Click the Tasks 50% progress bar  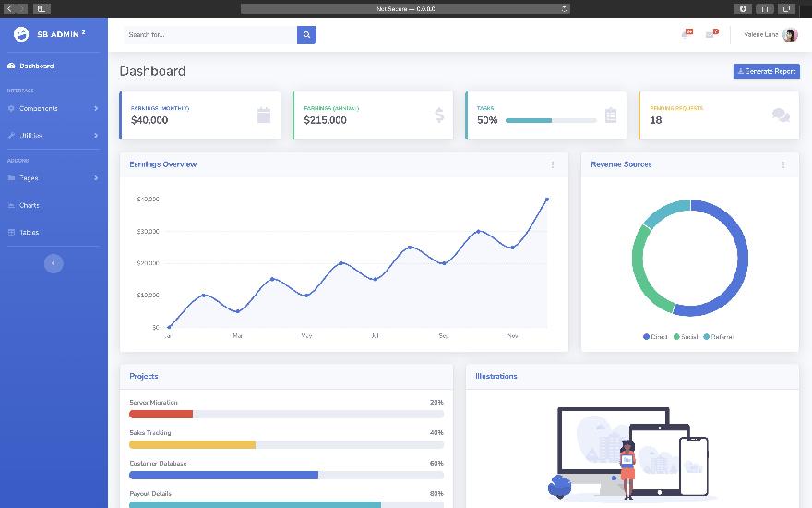click(551, 120)
